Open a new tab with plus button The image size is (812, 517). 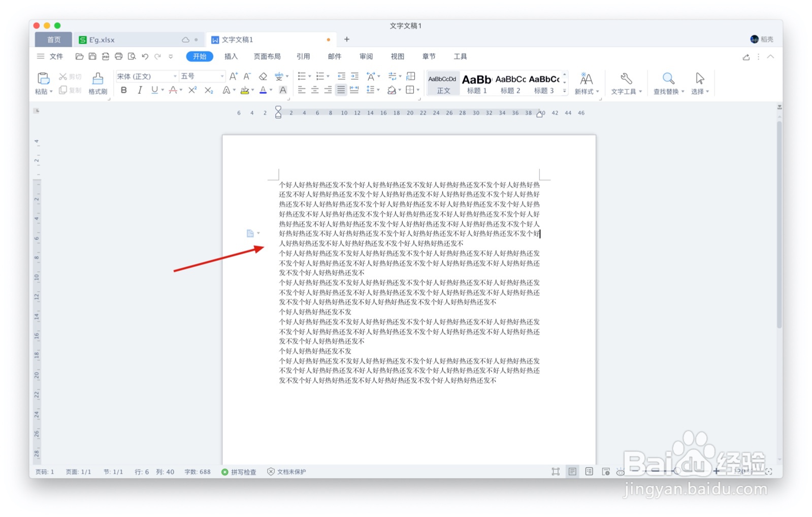pos(347,39)
